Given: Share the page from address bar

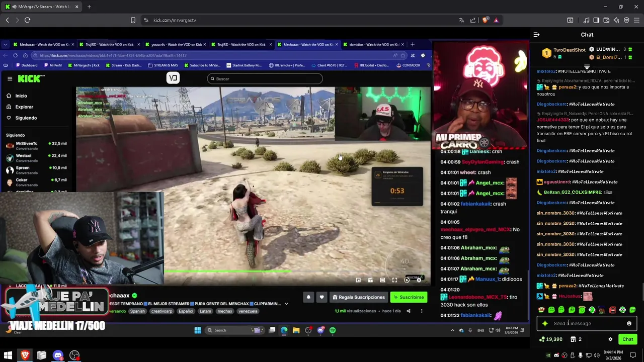Looking at the screenshot, I should [473, 20].
